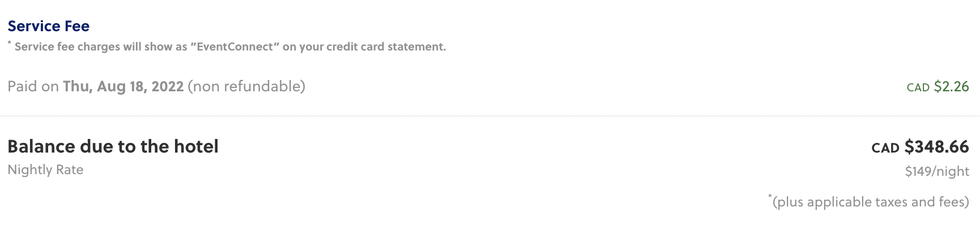Click the "Paid on" text
This screenshot has width=980, height=228.
(33, 86)
